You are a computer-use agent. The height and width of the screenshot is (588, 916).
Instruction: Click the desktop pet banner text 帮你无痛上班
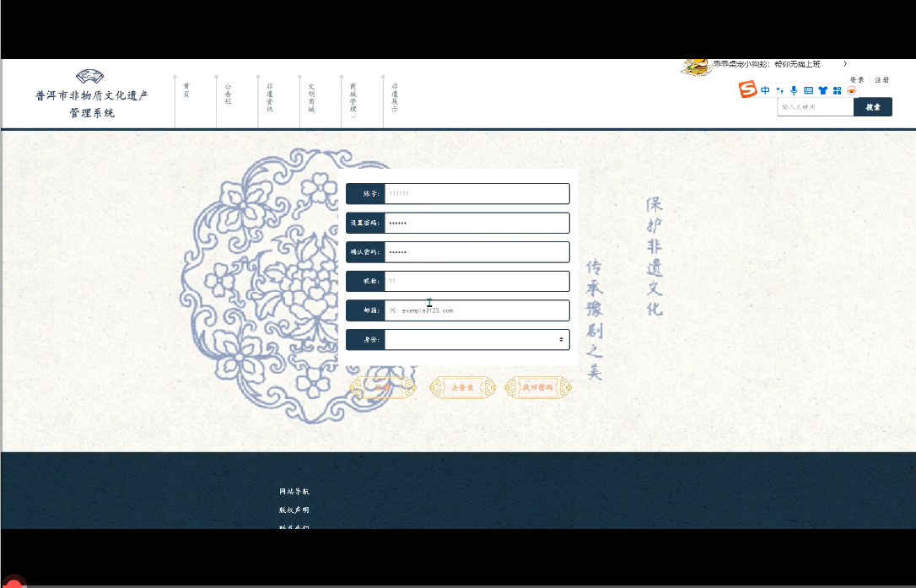[x=797, y=64]
